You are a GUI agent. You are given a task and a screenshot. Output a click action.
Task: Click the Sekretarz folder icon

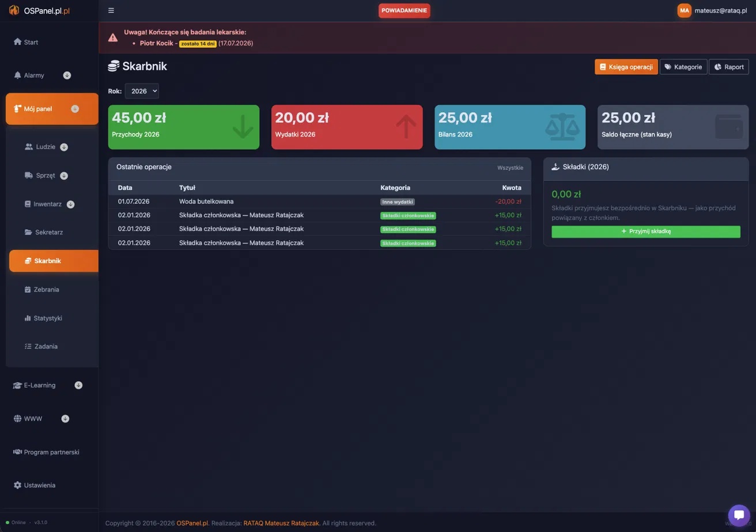click(28, 233)
